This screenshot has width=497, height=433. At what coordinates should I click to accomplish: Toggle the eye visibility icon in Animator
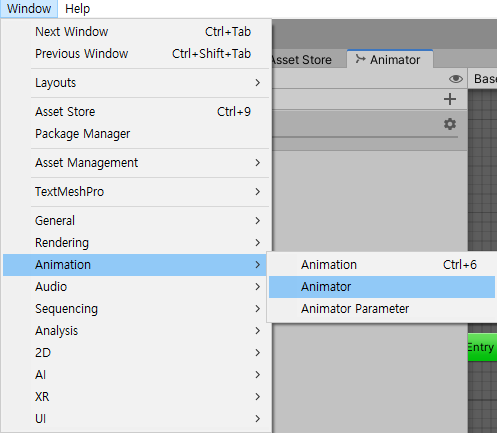click(455, 79)
